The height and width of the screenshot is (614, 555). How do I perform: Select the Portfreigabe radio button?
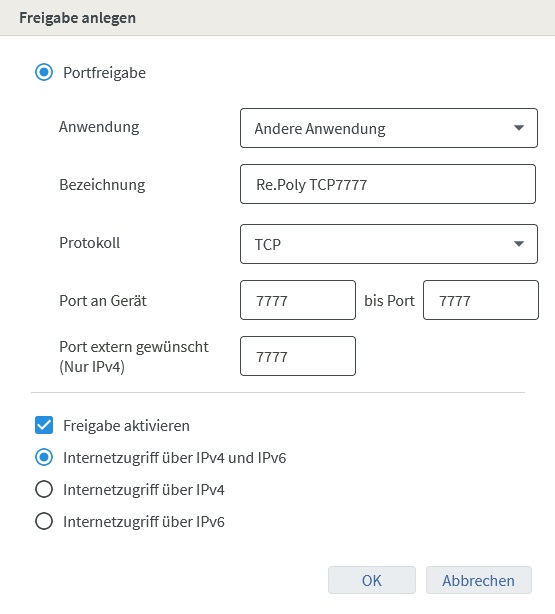click(x=44, y=72)
